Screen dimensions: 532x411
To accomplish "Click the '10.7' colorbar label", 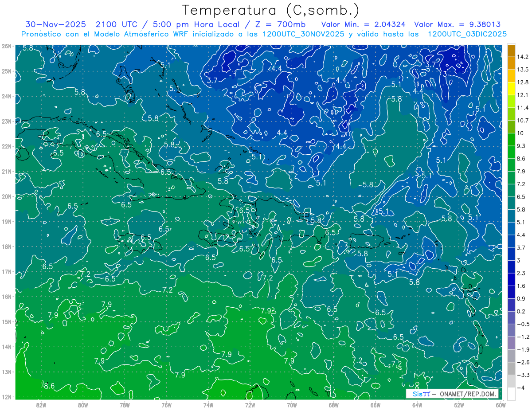I will click(522, 121).
